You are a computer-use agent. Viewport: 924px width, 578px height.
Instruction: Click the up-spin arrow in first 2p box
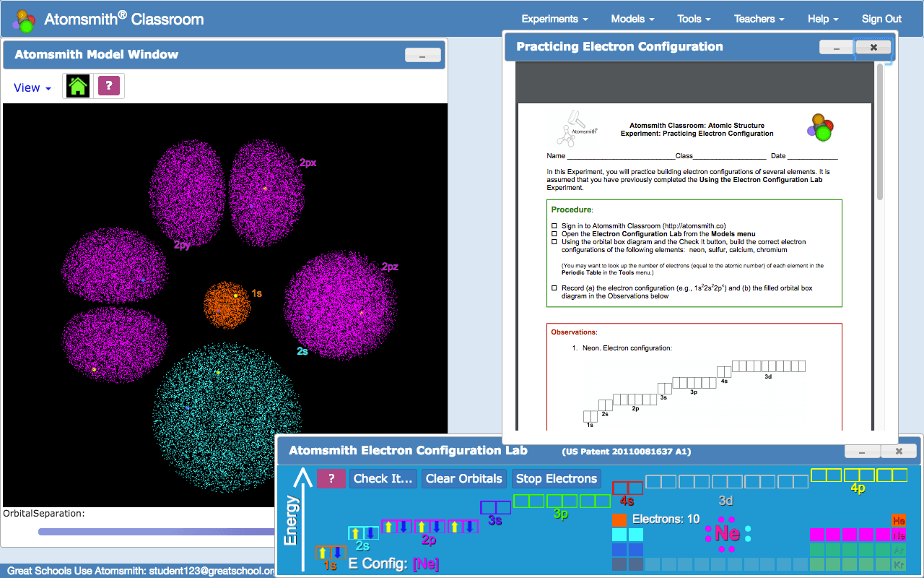point(388,526)
